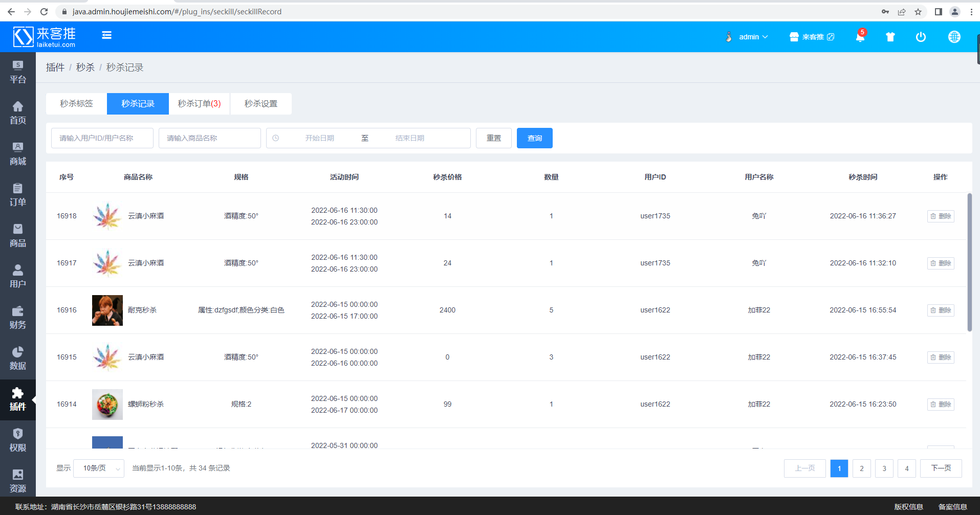Open the language globe icon

pyautogui.click(x=954, y=37)
